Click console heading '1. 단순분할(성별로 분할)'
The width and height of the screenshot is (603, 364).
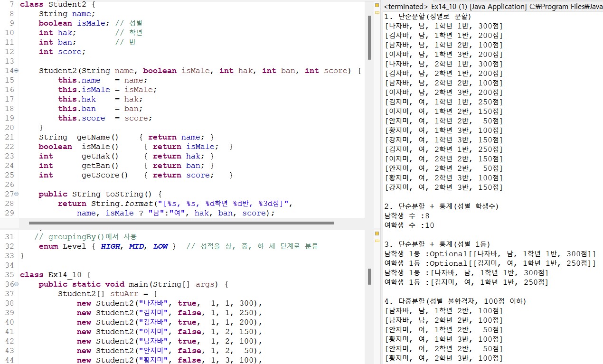click(428, 17)
